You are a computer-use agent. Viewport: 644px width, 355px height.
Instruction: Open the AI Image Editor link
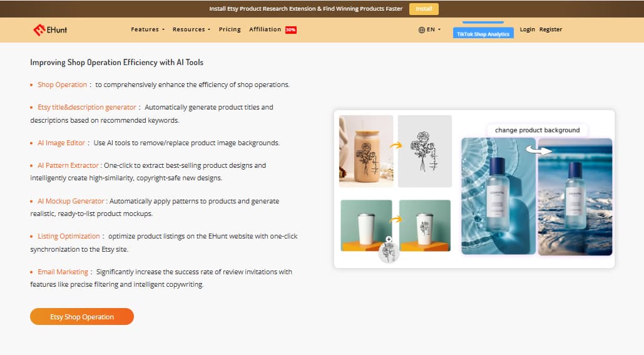pyautogui.click(x=61, y=143)
